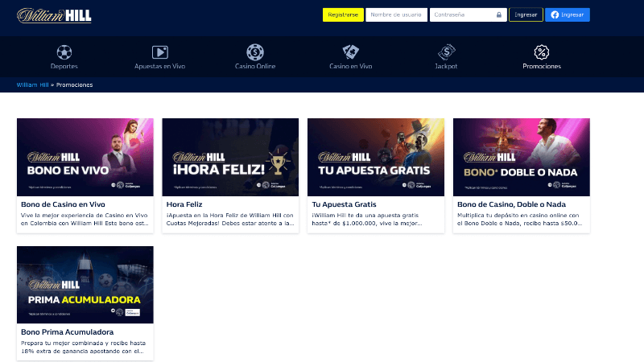Go to Casino Online label
The width and height of the screenshot is (644, 362).
pyautogui.click(x=255, y=66)
